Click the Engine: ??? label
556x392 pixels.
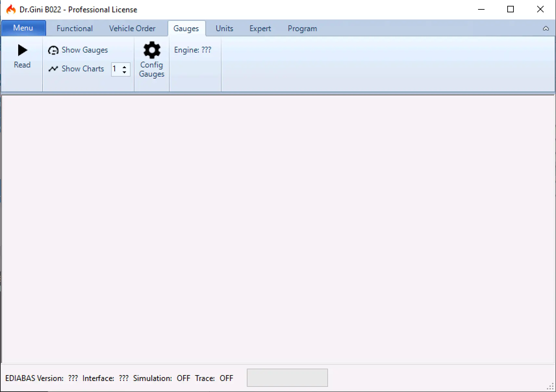193,50
